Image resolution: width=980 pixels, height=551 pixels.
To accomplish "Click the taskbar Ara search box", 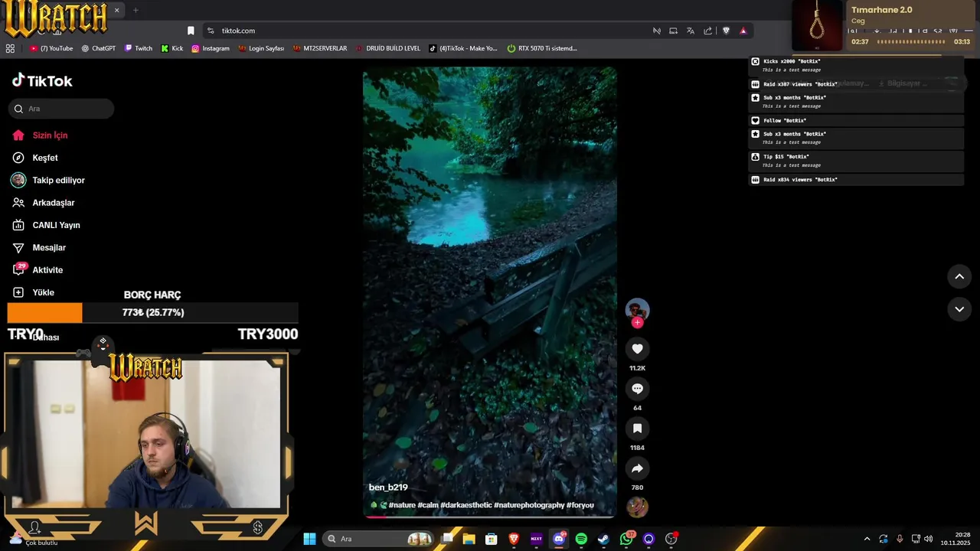I will (x=379, y=539).
